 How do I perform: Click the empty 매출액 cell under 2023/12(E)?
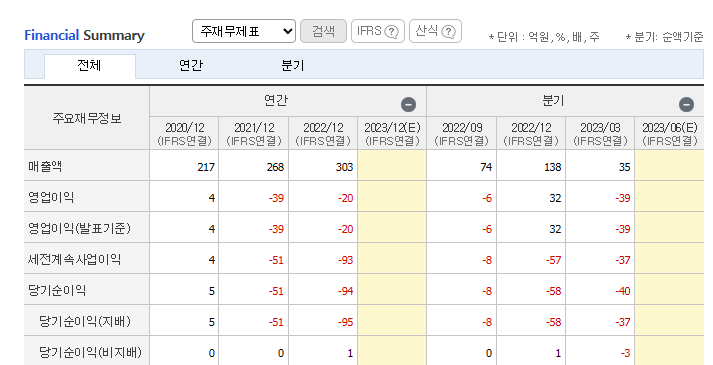point(392,165)
